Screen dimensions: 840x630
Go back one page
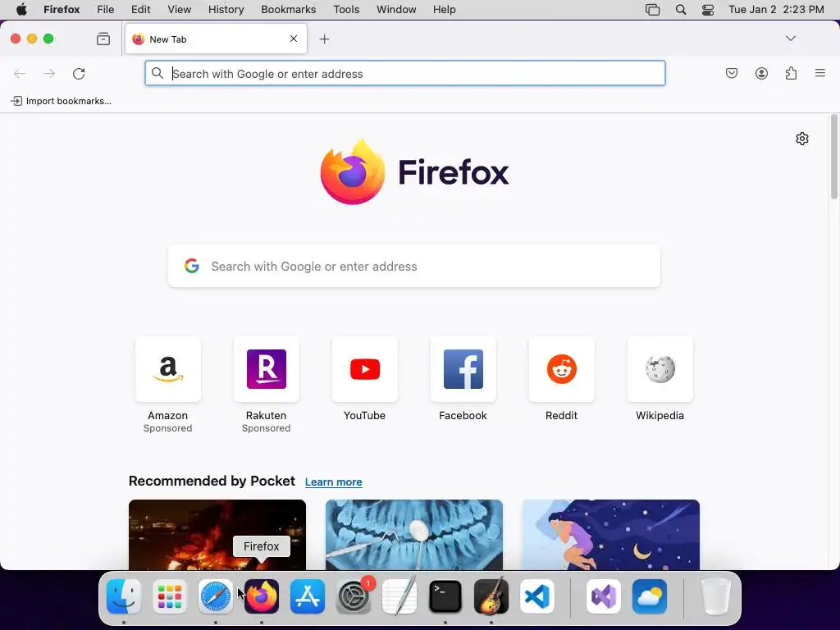pyautogui.click(x=20, y=73)
